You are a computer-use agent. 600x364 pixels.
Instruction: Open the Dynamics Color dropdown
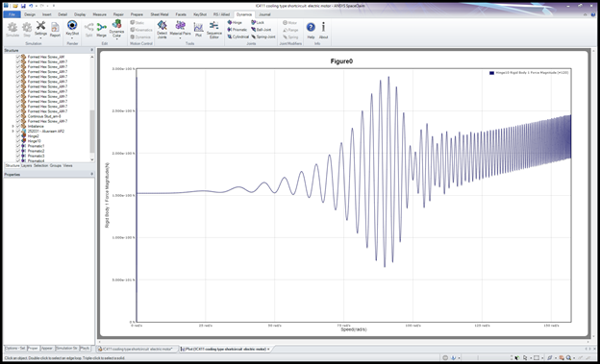[x=116, y=30]
